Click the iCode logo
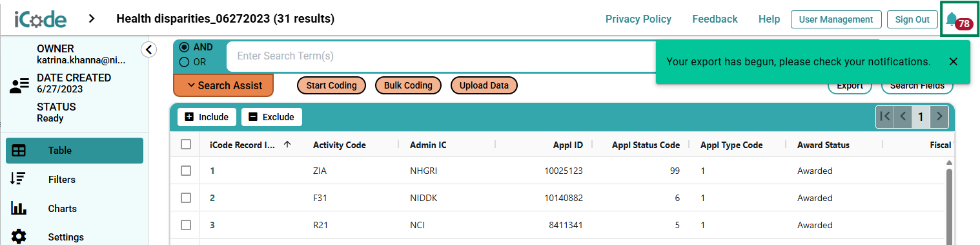This screenshot has height=245, width=980. coord(41,19)
